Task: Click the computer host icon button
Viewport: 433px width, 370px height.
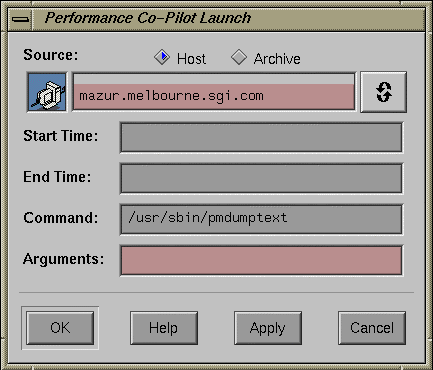Action: pos(47,92)
